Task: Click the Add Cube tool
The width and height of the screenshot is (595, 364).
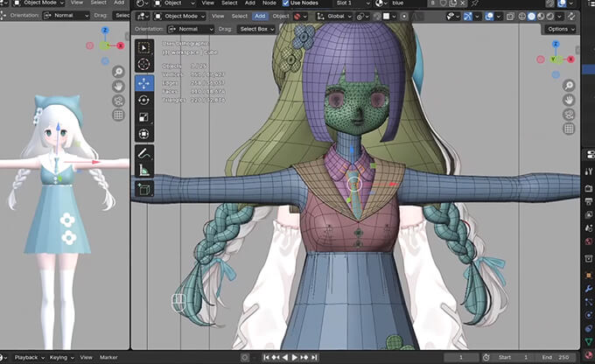Action: coord(143,189)
